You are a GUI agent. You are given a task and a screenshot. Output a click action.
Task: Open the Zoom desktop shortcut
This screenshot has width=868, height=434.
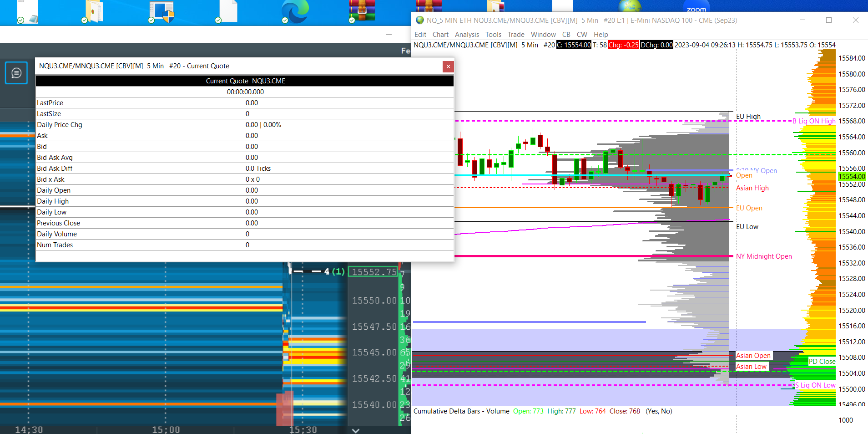pos(696,6)
